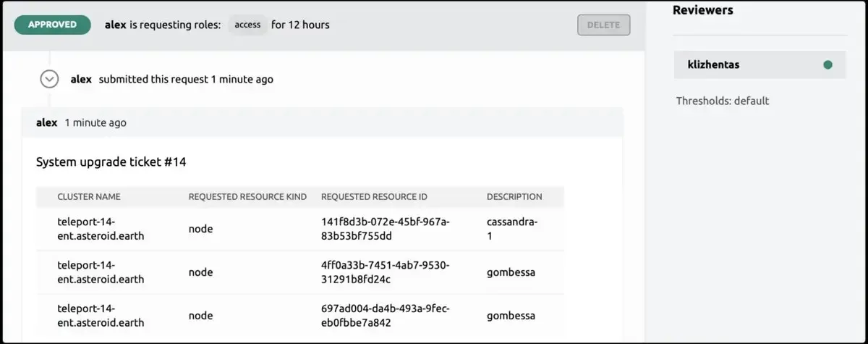This screenshot has width=868, height=344.
Task: Click resource ID starting with 141f8d3b
Action: 386,229
